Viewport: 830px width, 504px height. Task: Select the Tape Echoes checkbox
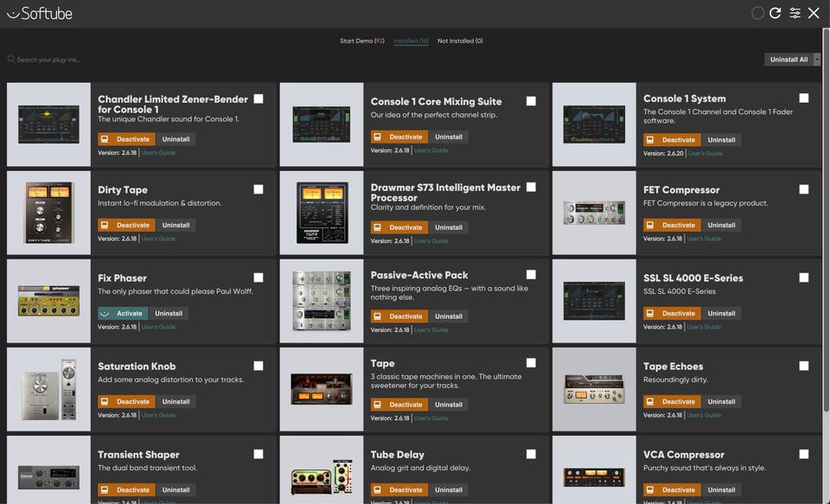pos(803,366)
